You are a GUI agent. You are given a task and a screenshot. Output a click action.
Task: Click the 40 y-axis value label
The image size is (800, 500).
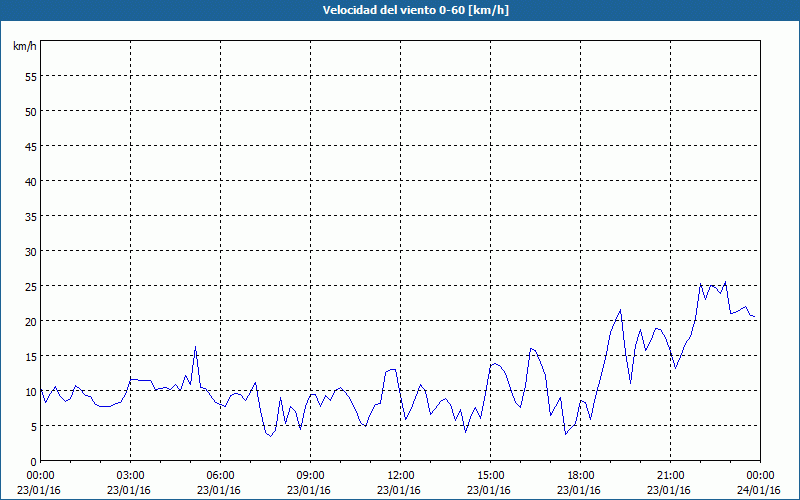[x=31, y=182]
